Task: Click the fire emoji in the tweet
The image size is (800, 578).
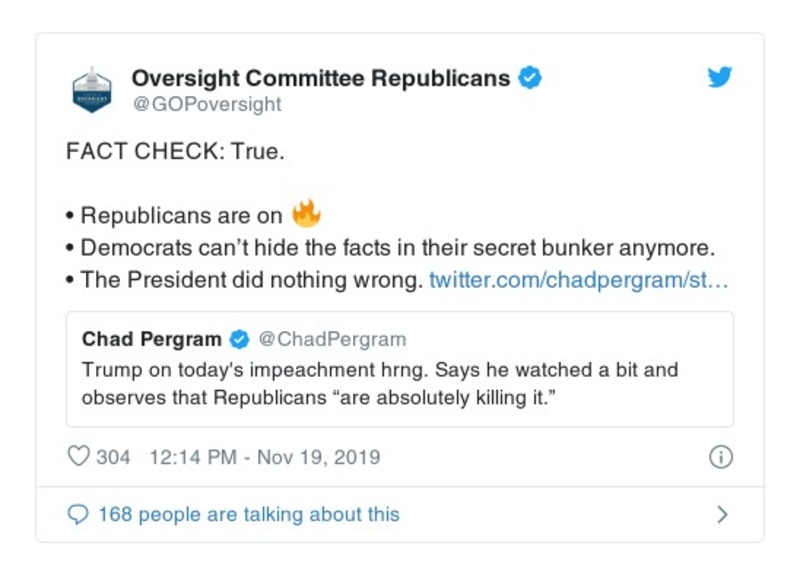Action: click(x=305, y=213)
